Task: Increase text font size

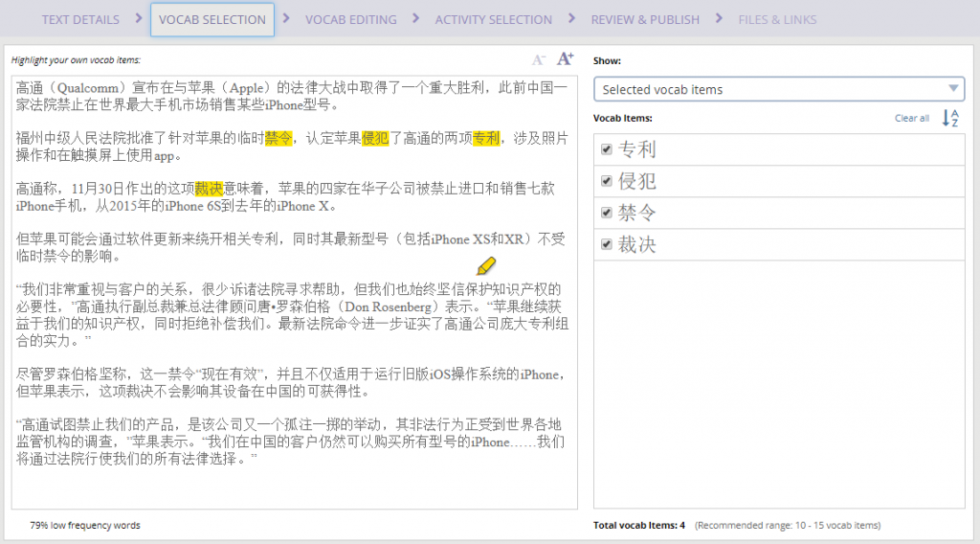Action: pyautogui.click(x=565, y=58)
